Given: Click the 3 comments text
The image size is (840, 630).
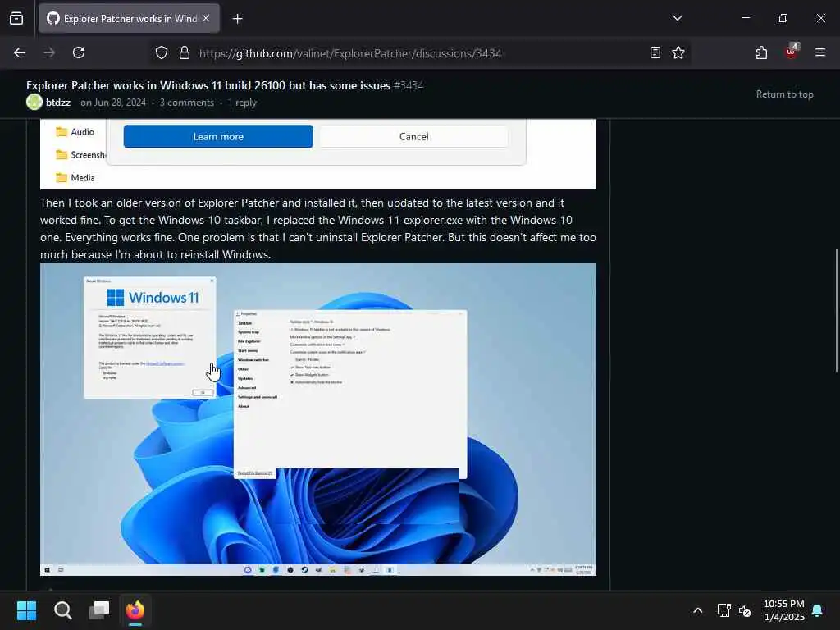Looking at the screenshot, I should [186, 103].
